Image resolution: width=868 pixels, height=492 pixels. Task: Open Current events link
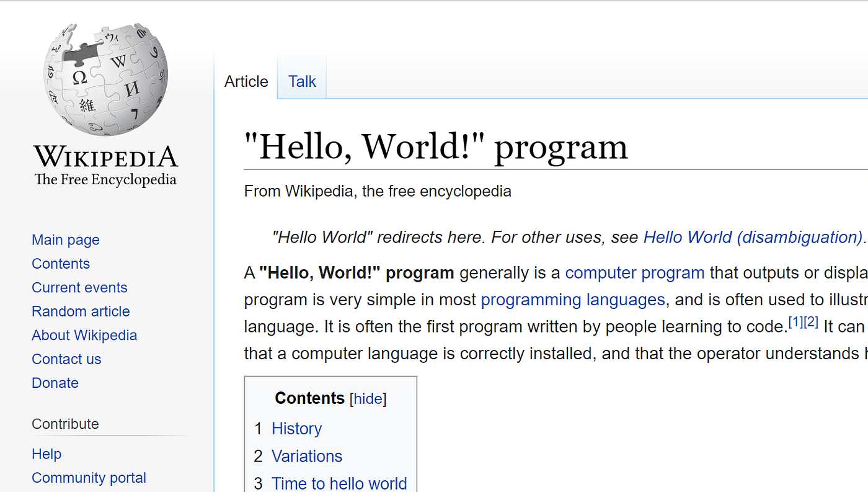coord(79,288)
